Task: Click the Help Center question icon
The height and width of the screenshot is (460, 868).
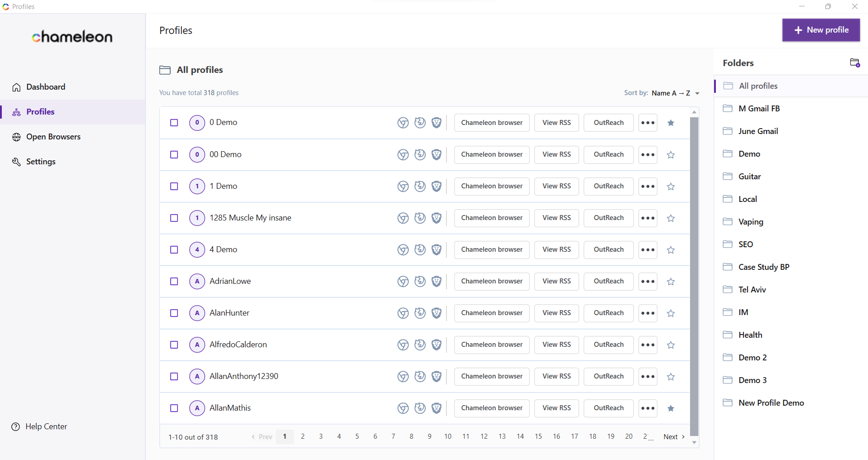Action: pos(16,426)
